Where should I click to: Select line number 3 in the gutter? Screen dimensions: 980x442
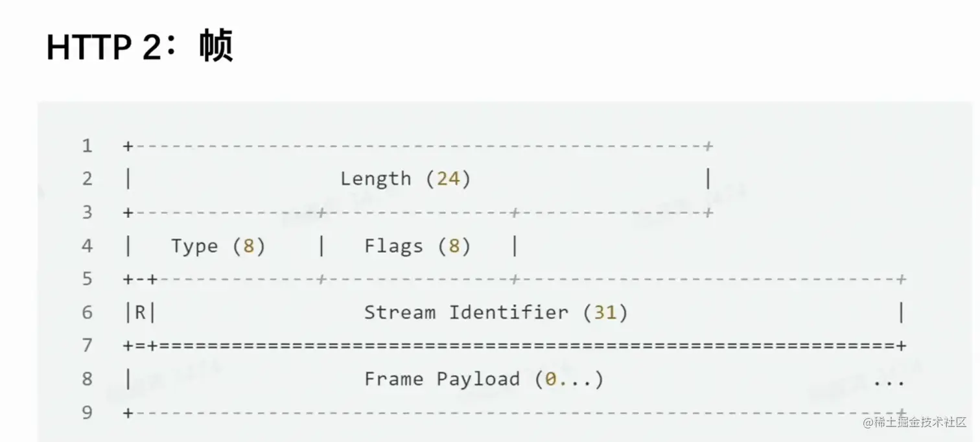coord(87,213)
